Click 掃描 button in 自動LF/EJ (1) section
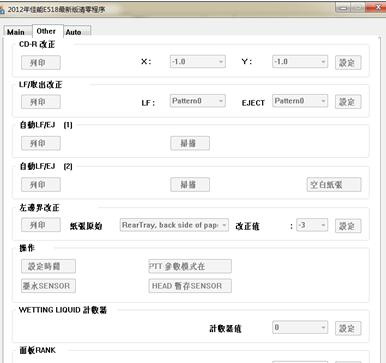Viewport: 386px width, 363px height. tap(190, 143)
